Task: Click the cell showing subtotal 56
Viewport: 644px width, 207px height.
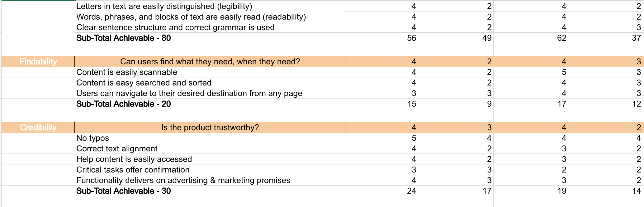Action: 381,38
